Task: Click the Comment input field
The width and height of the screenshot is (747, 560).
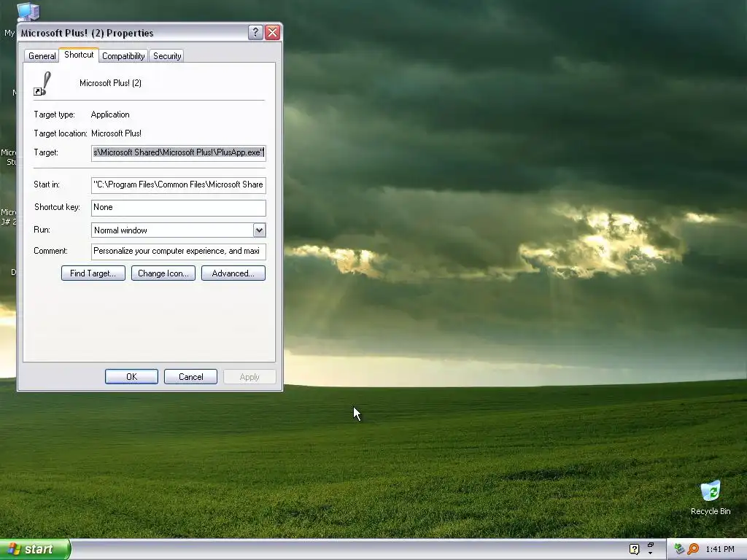Action: point(178,251)
